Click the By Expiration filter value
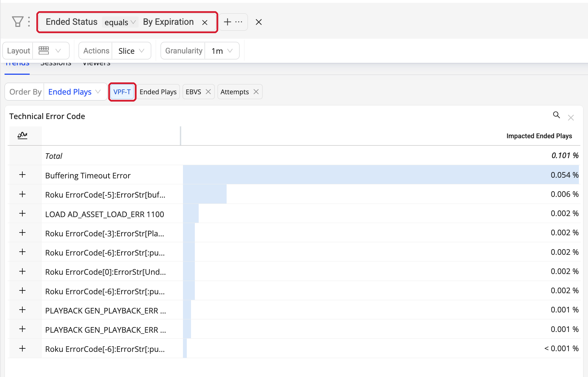This screenshot has height=377, width=588. [x=168, y=22]
